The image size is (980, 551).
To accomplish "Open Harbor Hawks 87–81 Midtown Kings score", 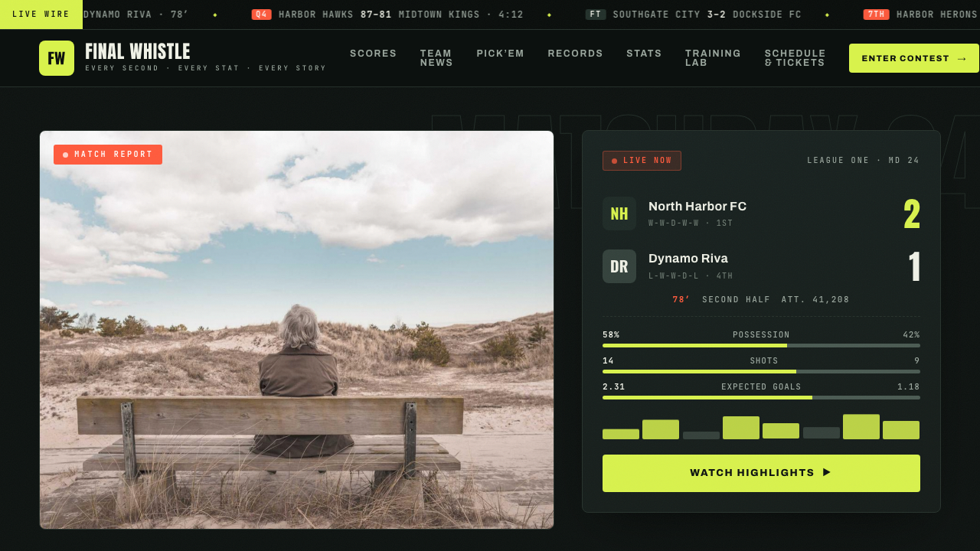I will coord(401,15).
